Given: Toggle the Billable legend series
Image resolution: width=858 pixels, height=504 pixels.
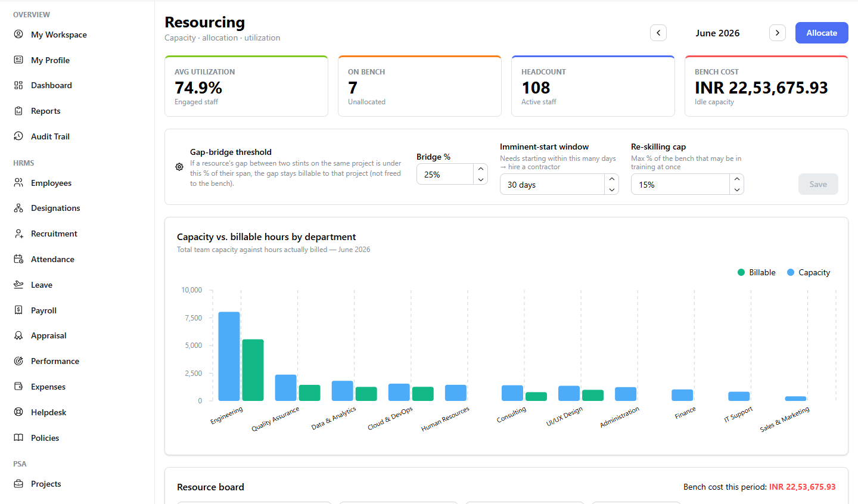Looking at the screenshot, I should [x=757, y=272].
